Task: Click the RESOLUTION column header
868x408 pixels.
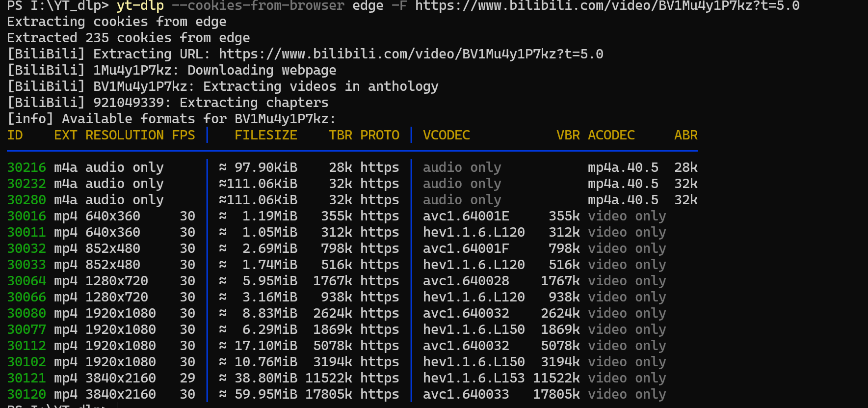Action: [x=125, y=135]
